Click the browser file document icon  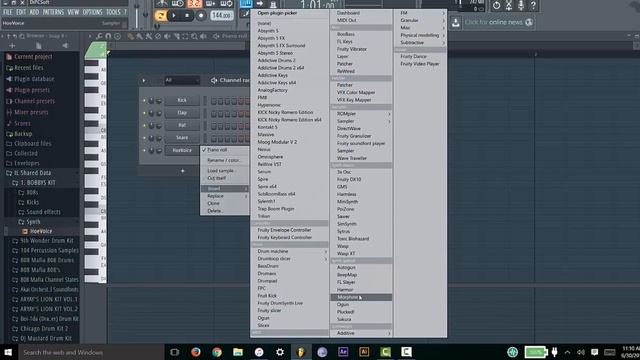pyautogui.click(x=38, y=46)
